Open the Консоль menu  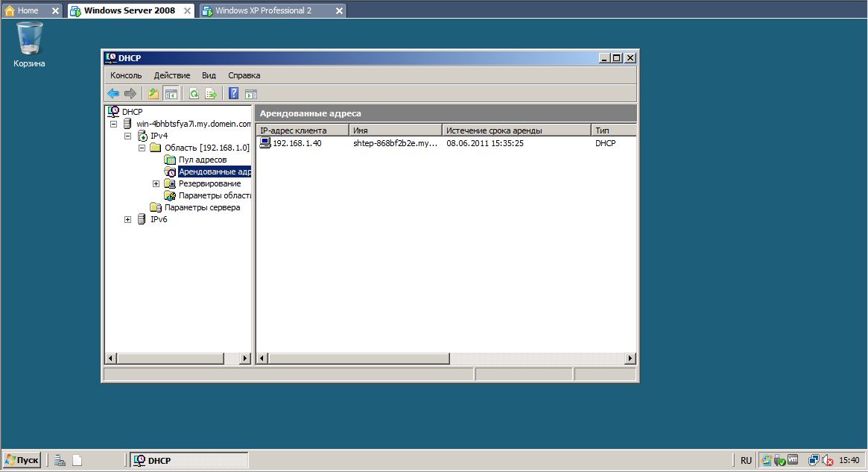click(x=126, y=75)
